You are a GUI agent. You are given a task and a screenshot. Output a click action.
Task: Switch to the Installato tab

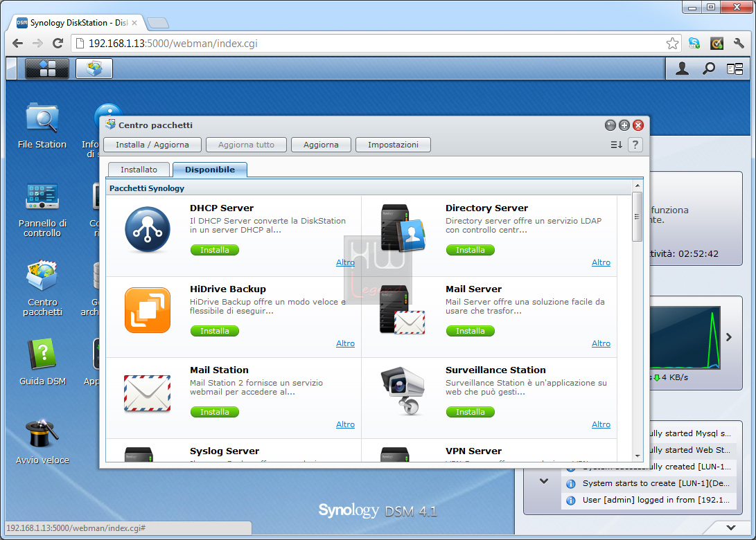pyautogui.click(x=139, y=170)
